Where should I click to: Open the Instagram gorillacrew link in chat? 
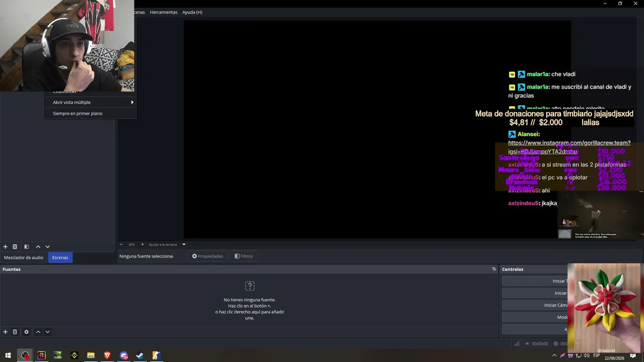(569, 147)
